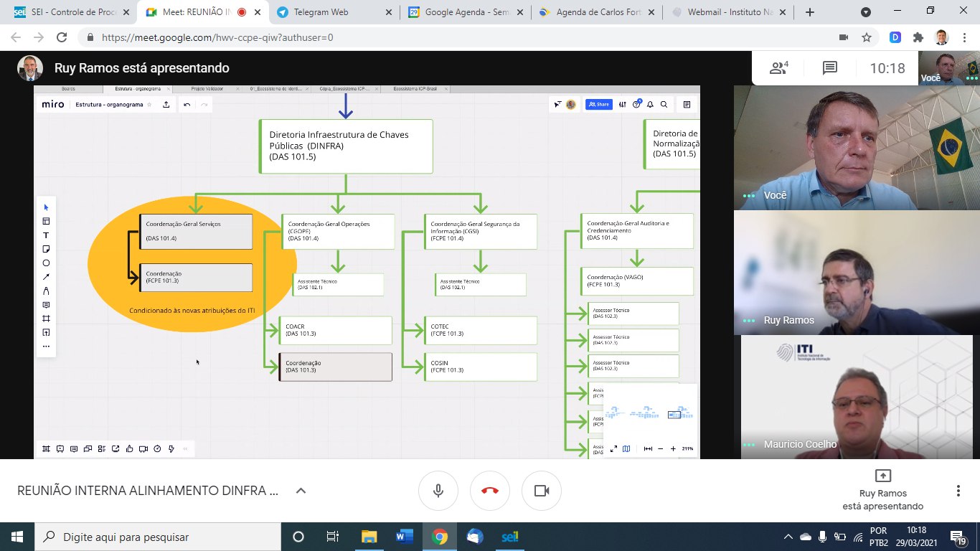Open Word from the taskbar

click(404, 537)
